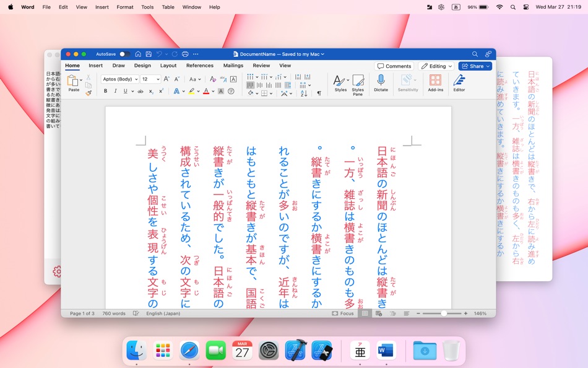Image resolution: width=588 pixels, height=368 pixels.
Task: Open the font color picker
Action: pyautogui.click(x=206, y=92)
